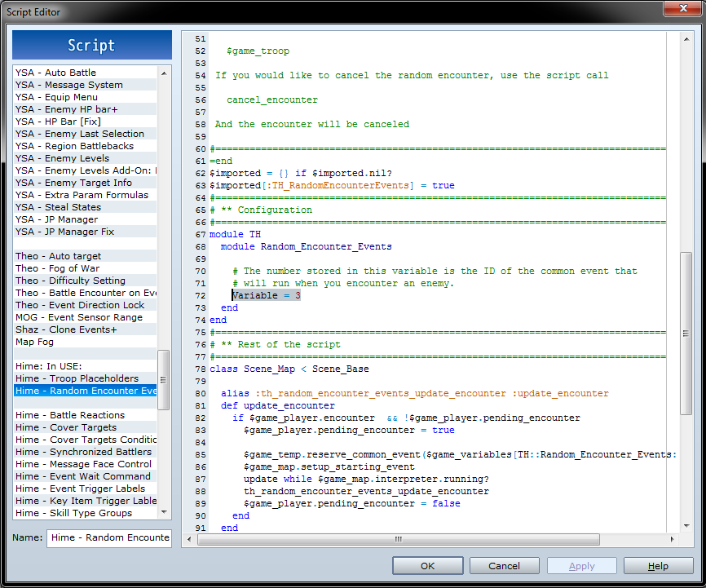The image size is (706, 588).
Task: Select Hime - Event Trigger Labels script
Action: pyautogui.click(x=86, y=489)
